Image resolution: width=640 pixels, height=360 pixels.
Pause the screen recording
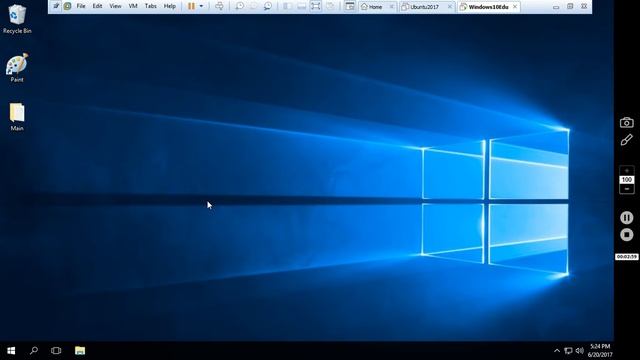coord(627,218)
